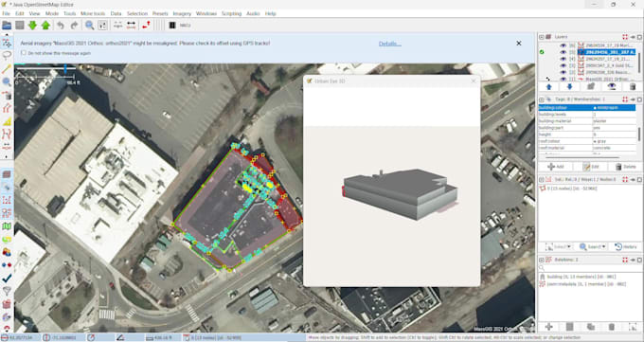The image size is (644, 342).
Task: Move selected layer up
Action: [x=548, y=86]
